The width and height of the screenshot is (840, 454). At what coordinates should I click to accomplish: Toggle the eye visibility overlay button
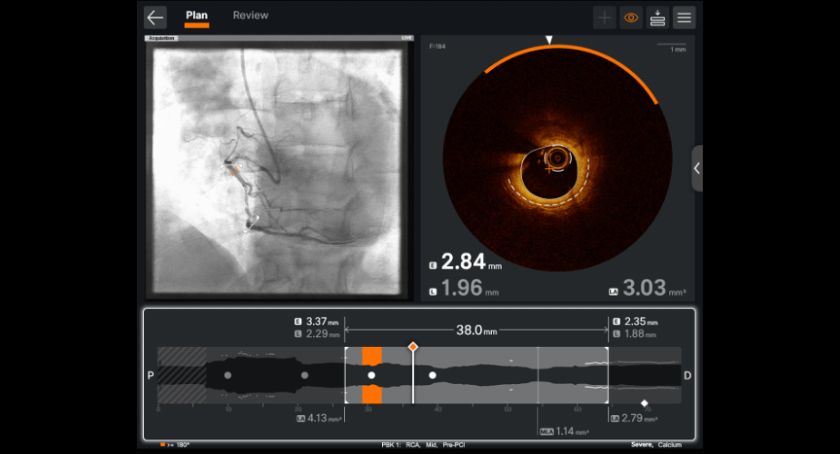tap(631, 17)
